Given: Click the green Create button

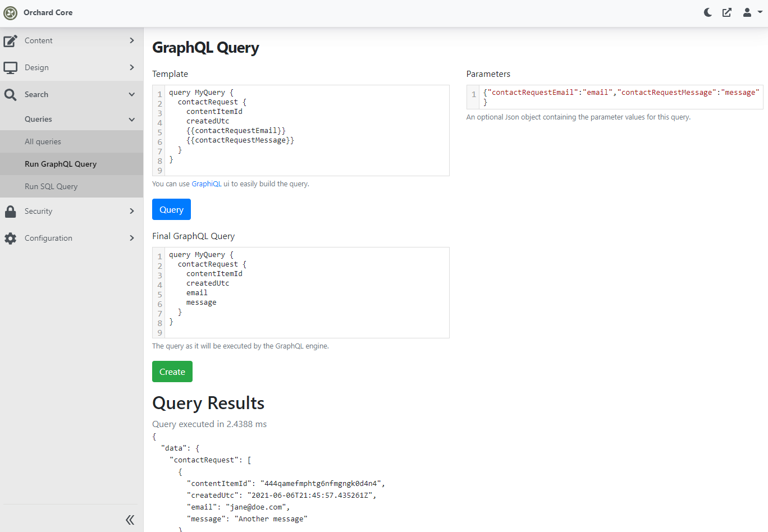Looking at the screenshot, I should point(172,372).
